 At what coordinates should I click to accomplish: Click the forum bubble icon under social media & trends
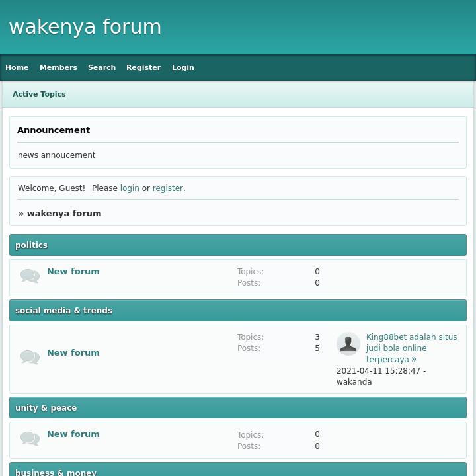click(x=30, y=358)
